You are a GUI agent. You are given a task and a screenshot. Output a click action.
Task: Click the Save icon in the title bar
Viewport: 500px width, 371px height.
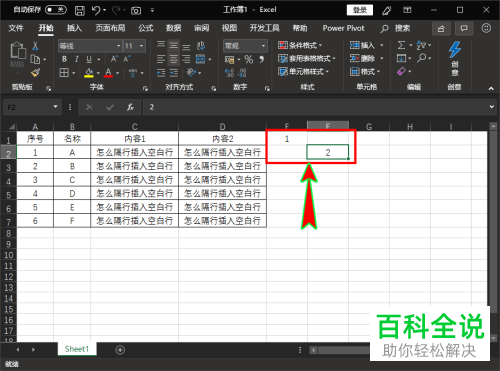pyautogui.click(x=79, y=10)
